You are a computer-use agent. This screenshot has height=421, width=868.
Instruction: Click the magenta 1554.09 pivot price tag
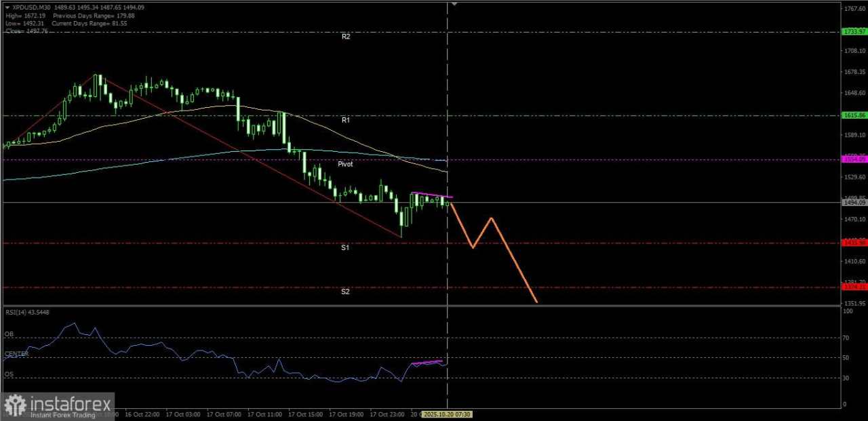click(x=853, y=160)
